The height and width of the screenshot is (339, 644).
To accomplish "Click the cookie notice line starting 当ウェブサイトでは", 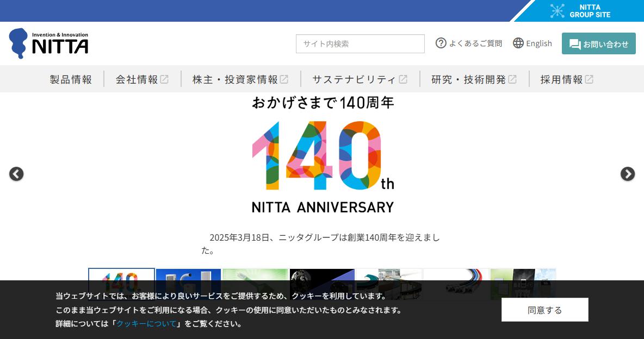I will click(x=221, y=296).
